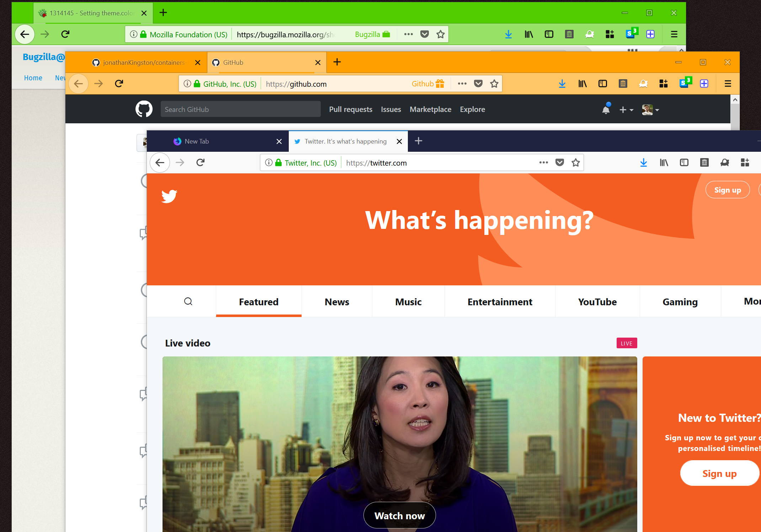Image resolution: width=761 pixels, height=532 pixels.
Task: Save github.com page to Pocket
Action: click(x=478, y=84)
